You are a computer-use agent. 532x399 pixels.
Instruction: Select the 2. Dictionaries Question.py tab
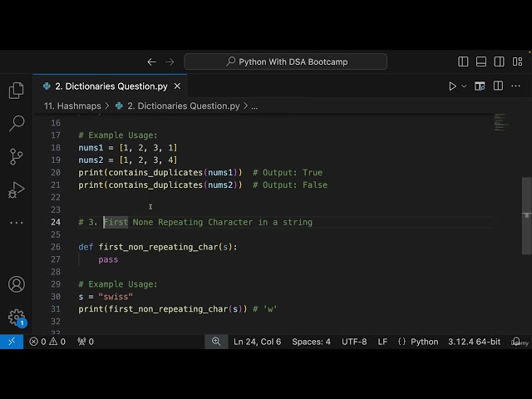pyautogui.click(x=110, y=86)
